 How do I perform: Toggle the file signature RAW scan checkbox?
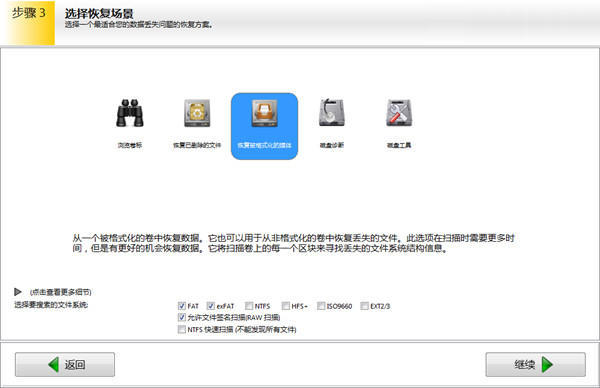point(182,317)
